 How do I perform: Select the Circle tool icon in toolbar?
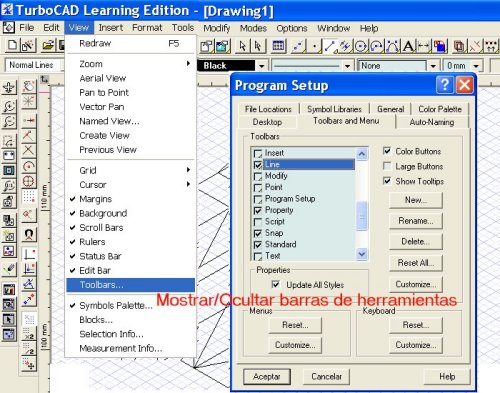(360, 46)
